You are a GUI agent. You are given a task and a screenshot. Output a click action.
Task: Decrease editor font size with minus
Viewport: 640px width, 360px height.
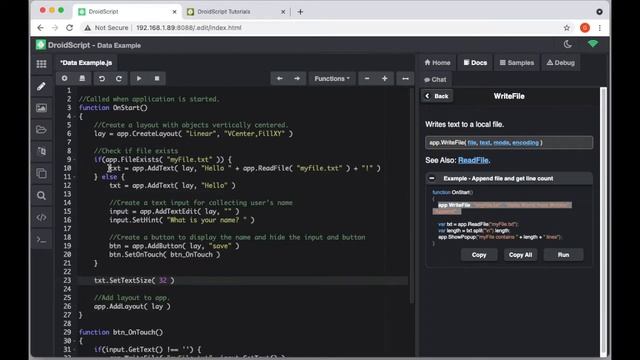click(x=367, y=78)
